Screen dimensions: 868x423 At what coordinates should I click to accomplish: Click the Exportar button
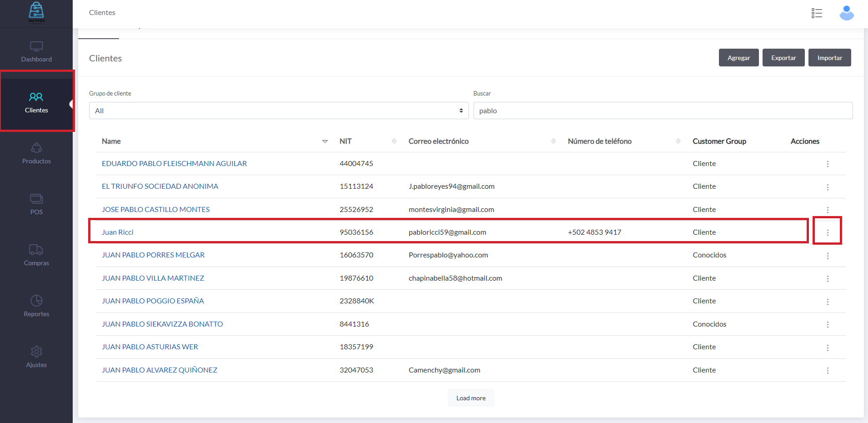pos(783,58)
